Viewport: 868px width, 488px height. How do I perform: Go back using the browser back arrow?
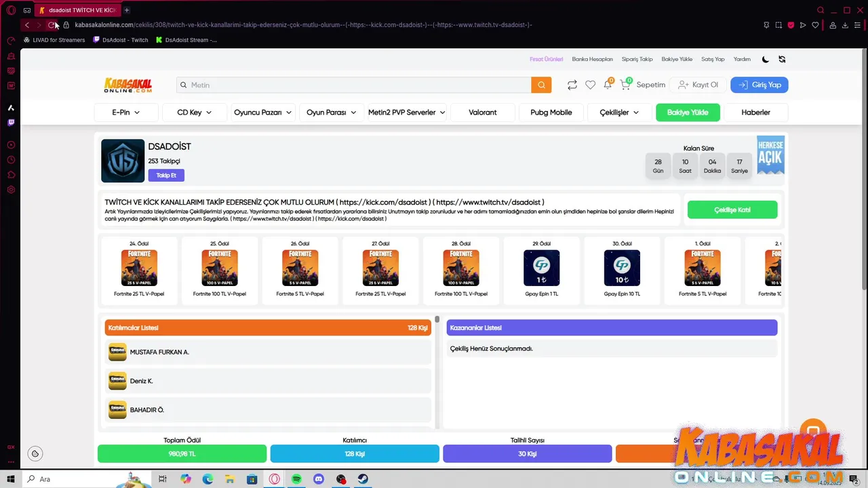26,25
